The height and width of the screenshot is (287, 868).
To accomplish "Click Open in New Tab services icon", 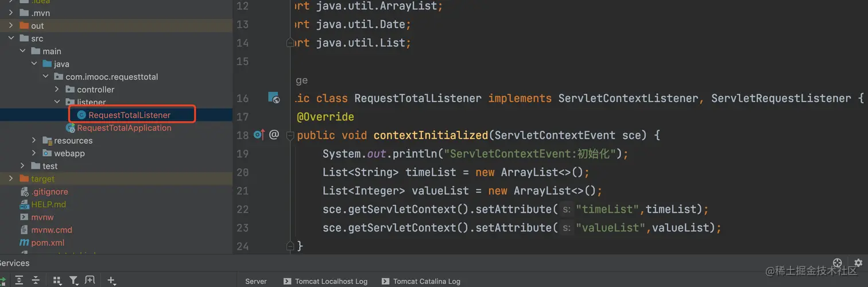I will 90,281.
